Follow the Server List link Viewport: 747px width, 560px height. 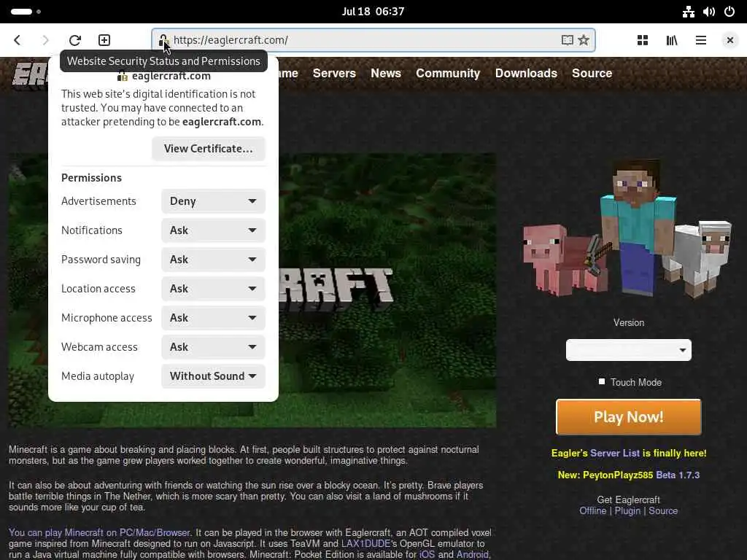coord(614,454)
